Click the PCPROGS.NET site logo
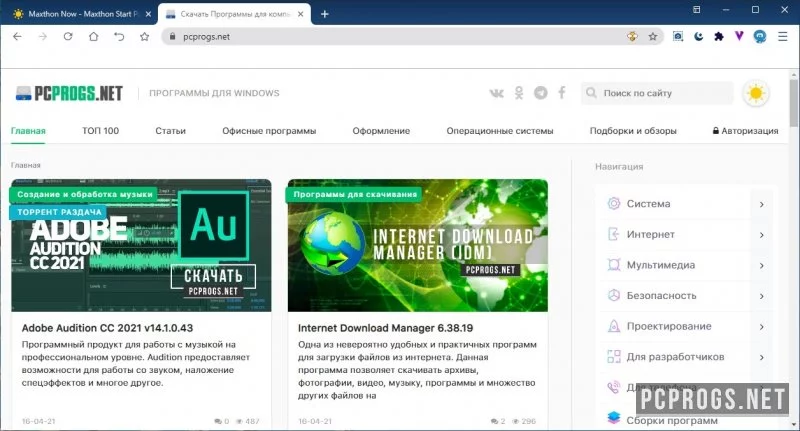800x431 pixels. click(69, 93)
